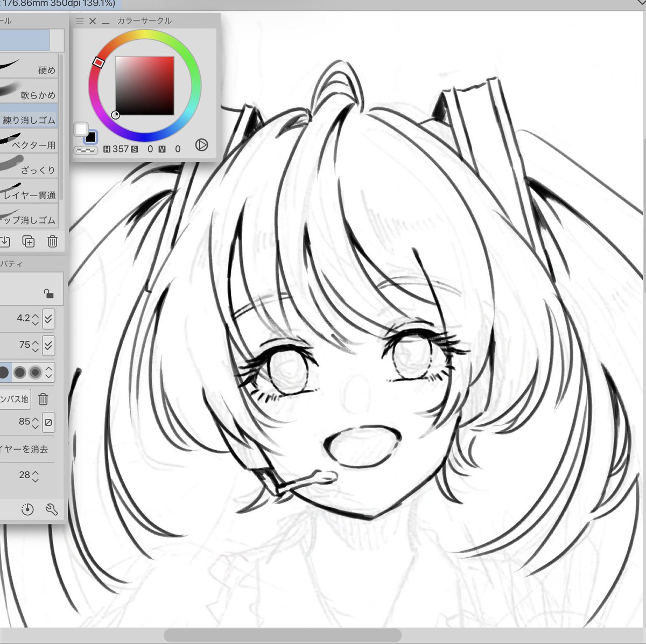This screenshot has height=644, width=646.
Task: Select the 練り消しゴム sub tool
Action: [29, 116]
